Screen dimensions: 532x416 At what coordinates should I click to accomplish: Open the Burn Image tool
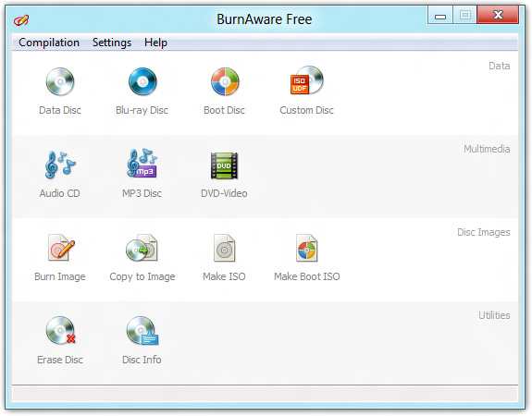point(60,258)
